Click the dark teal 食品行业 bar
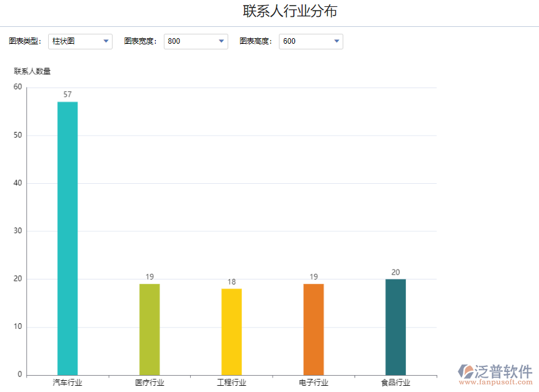The image size is (539, 392). [395, 326]
